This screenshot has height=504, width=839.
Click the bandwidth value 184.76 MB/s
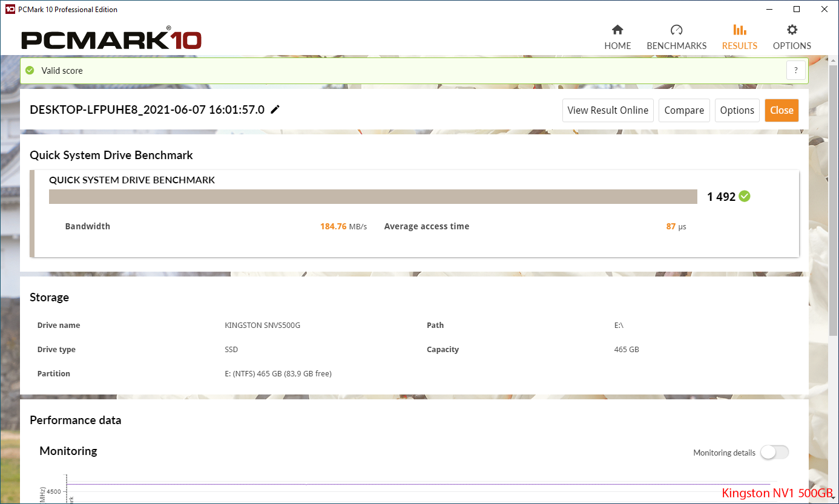click(x=343, y=226)
